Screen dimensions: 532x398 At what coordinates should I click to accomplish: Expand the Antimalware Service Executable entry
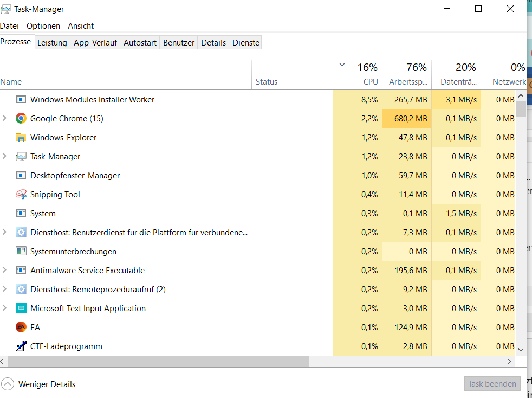pyautogui.click(x=4, y=271)
